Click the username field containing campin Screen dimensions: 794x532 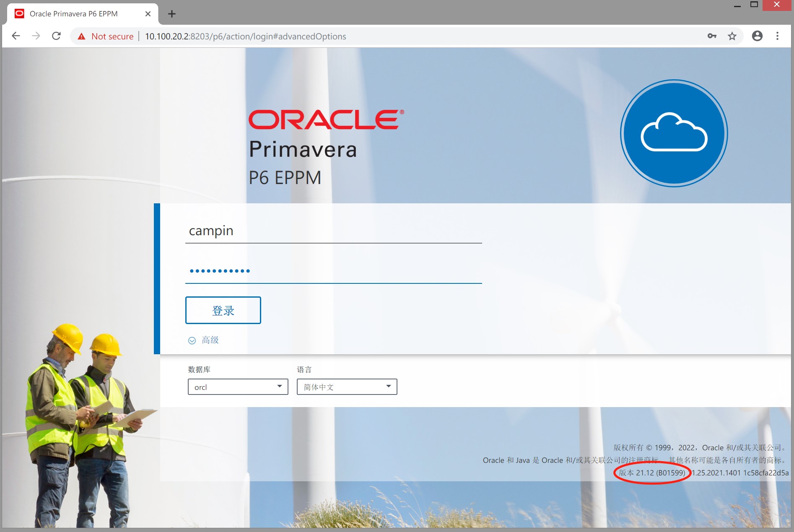pyautogui.click(x=334, y=231)
